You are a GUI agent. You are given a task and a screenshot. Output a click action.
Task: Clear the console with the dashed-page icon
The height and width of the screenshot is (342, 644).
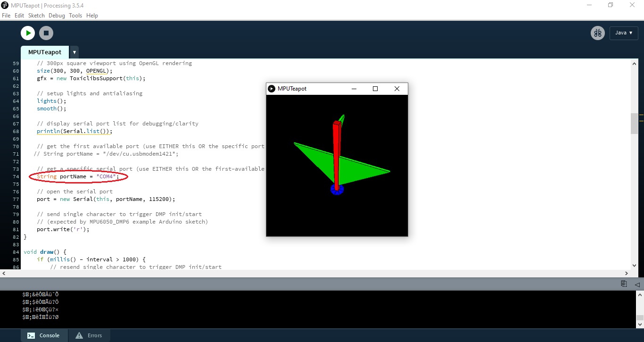(x=623, y=284)
